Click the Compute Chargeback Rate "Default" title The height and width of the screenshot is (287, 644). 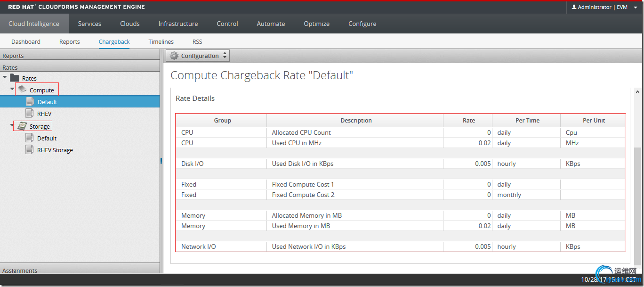click(x=262, y=75)
